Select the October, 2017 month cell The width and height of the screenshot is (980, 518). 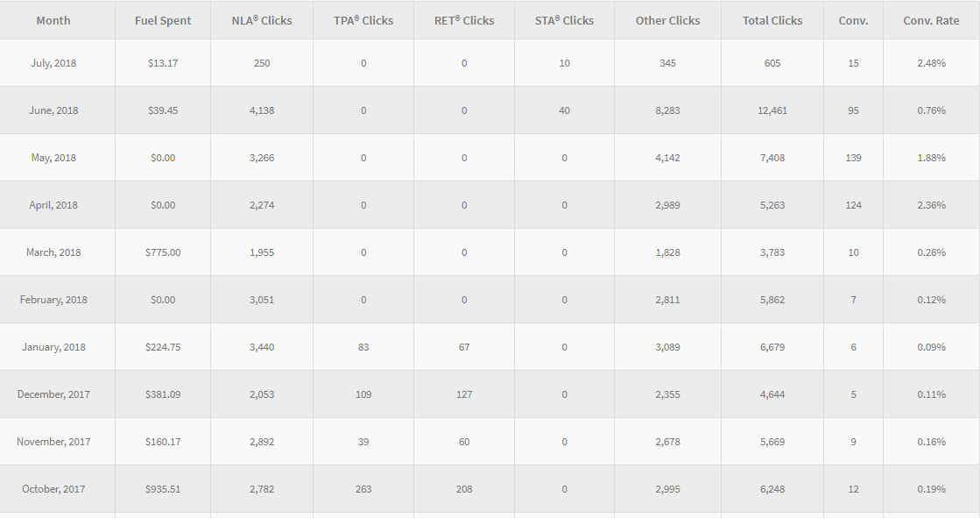coord(53,488)
